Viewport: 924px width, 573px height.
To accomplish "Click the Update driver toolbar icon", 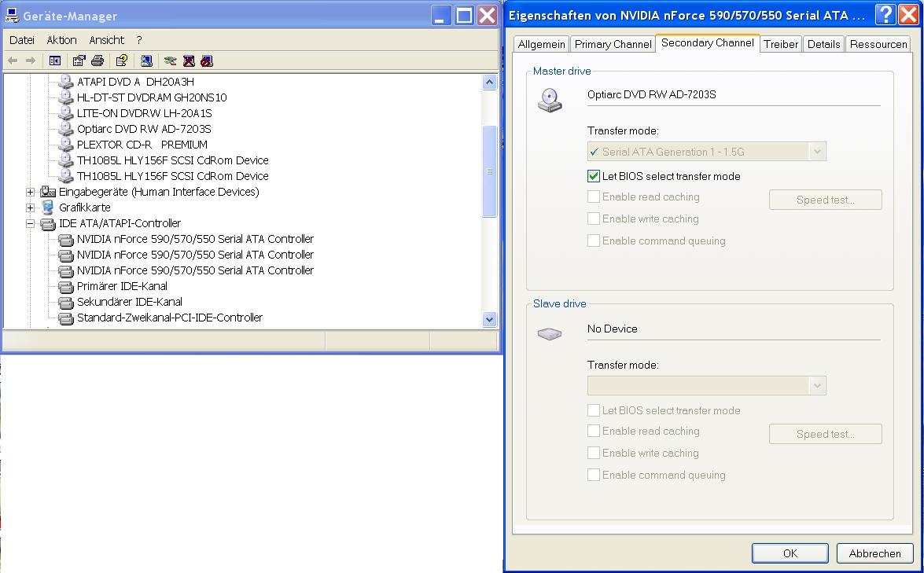I will point(170,61).
